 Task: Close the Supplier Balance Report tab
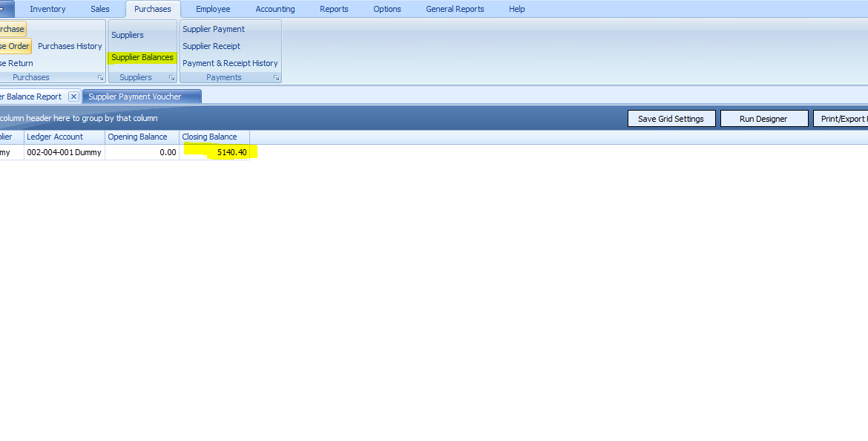tap(73, 97)
